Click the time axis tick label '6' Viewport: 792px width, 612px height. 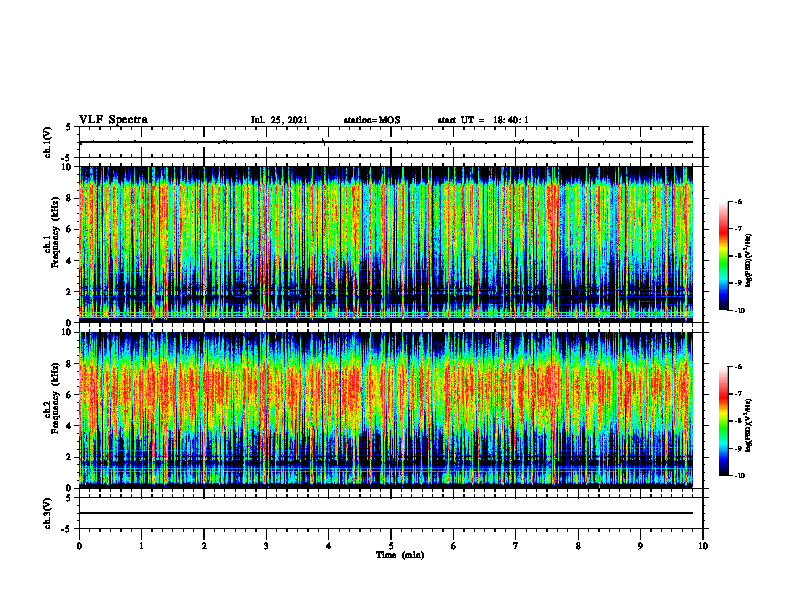point(454,546)
